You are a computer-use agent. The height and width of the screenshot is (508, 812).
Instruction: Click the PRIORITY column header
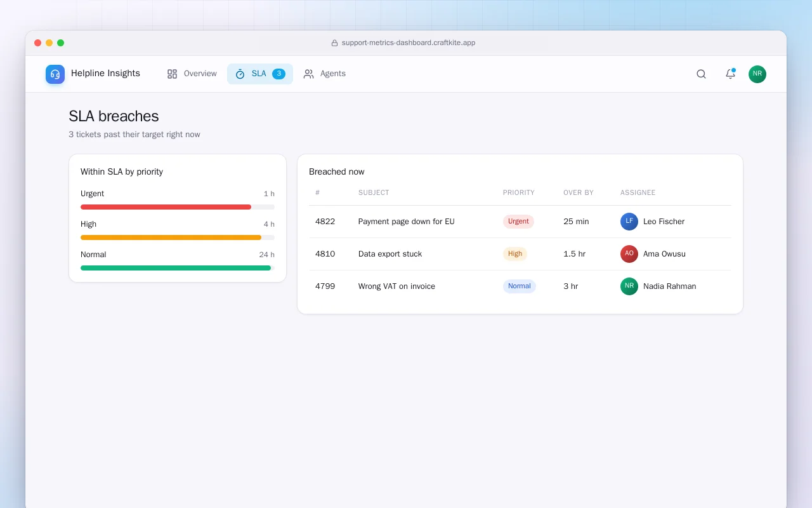pyautogui.click(x=519, y=192)
